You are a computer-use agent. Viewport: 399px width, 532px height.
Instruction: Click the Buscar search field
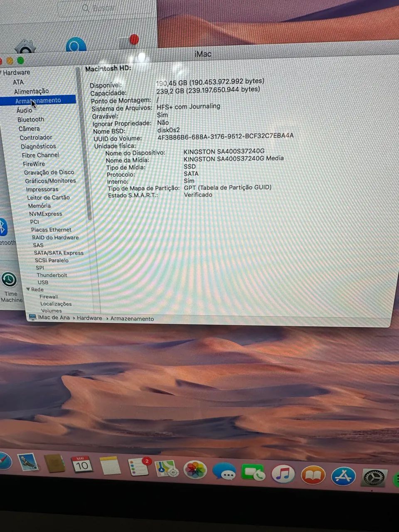[x=104, y=7]
